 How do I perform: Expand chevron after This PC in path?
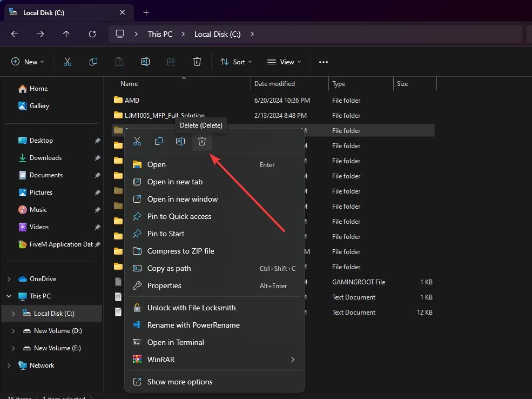(183, 34)
